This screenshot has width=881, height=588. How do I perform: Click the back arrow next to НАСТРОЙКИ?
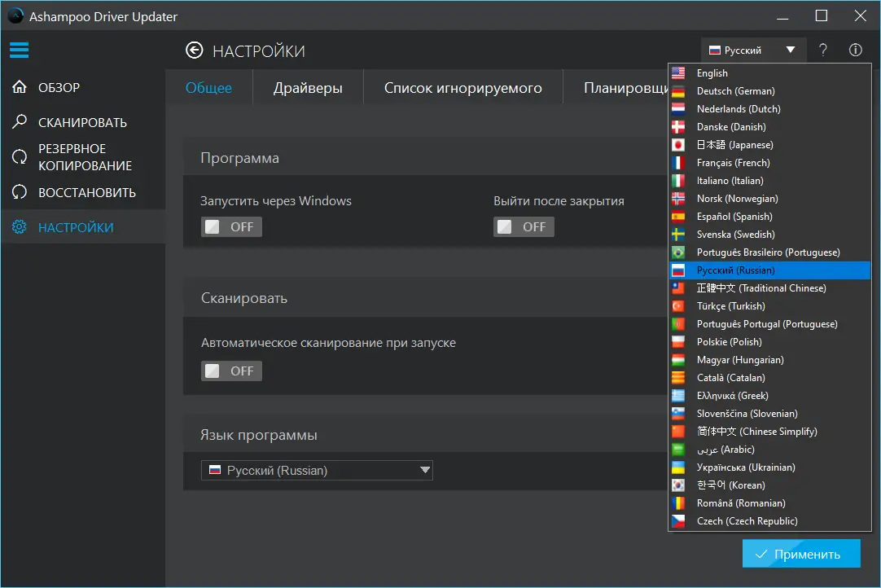coord(195,50)
